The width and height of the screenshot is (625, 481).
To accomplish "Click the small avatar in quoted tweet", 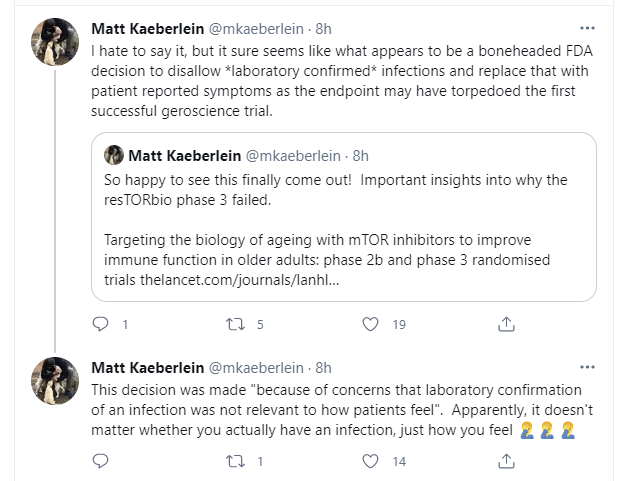I will point(114,155).
